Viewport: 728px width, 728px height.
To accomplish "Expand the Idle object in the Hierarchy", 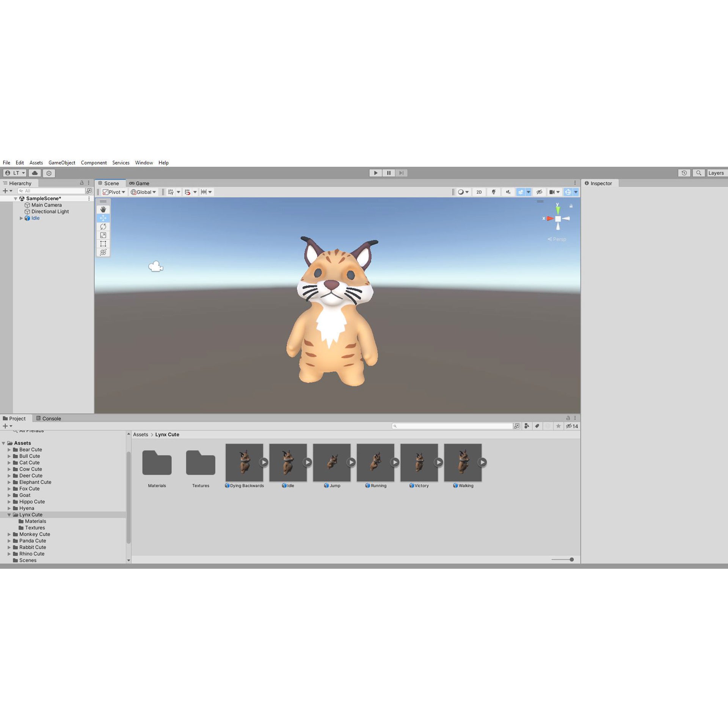I will click(x=21, y=218).
